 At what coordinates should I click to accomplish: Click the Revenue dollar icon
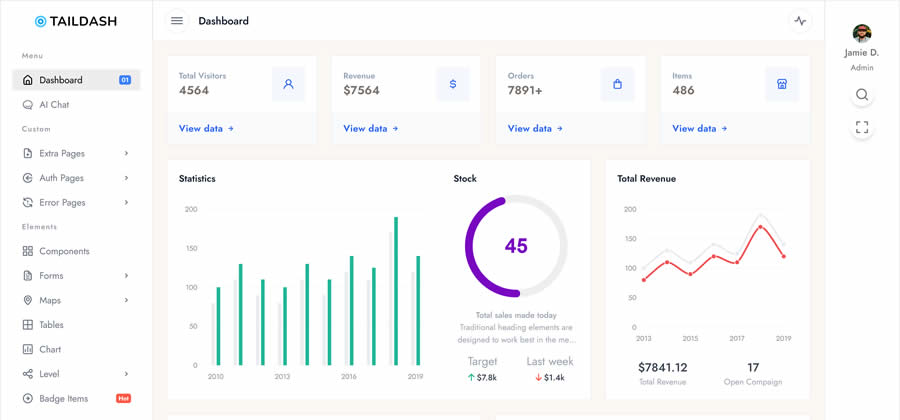click(453, 84)
